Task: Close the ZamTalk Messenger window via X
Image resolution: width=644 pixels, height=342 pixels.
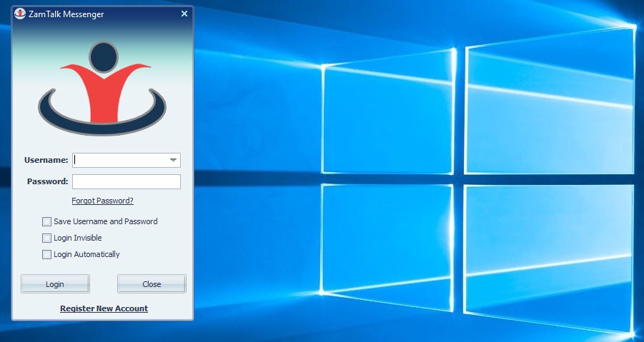Action: point(184,14)
